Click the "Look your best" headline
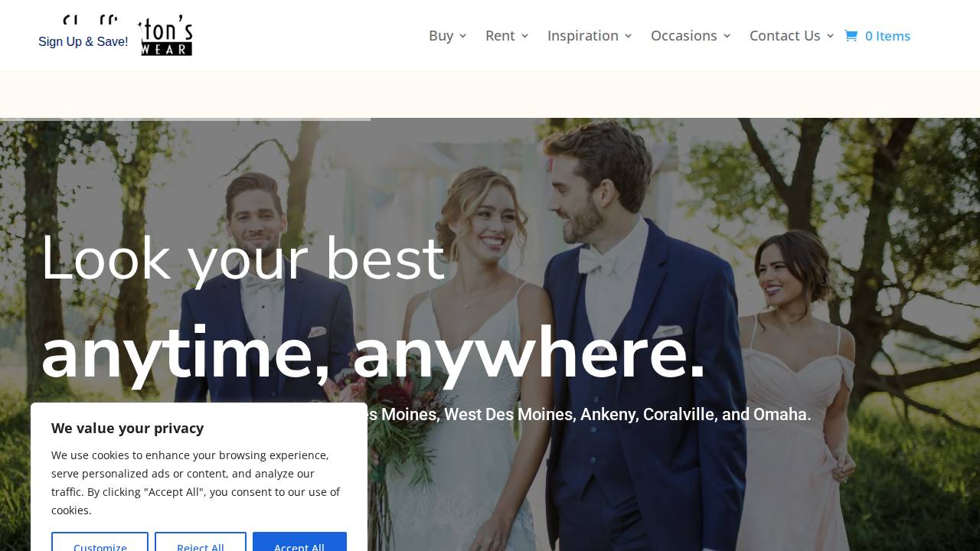Screen dimensions: 980x551 point(243,258)
